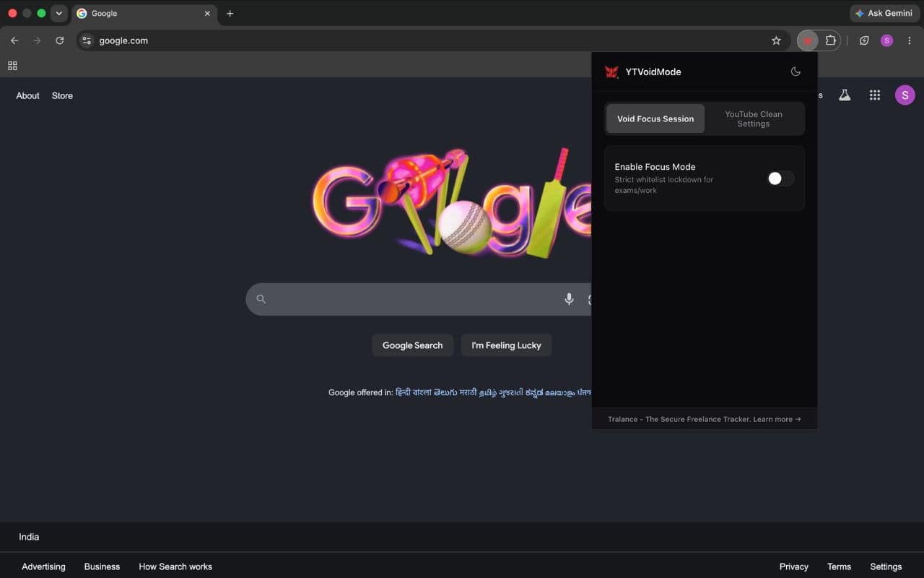The width and height of the screenshot is (924, 578).
Task: Bookmark this page with the star icon
Action: click(776, 40)
